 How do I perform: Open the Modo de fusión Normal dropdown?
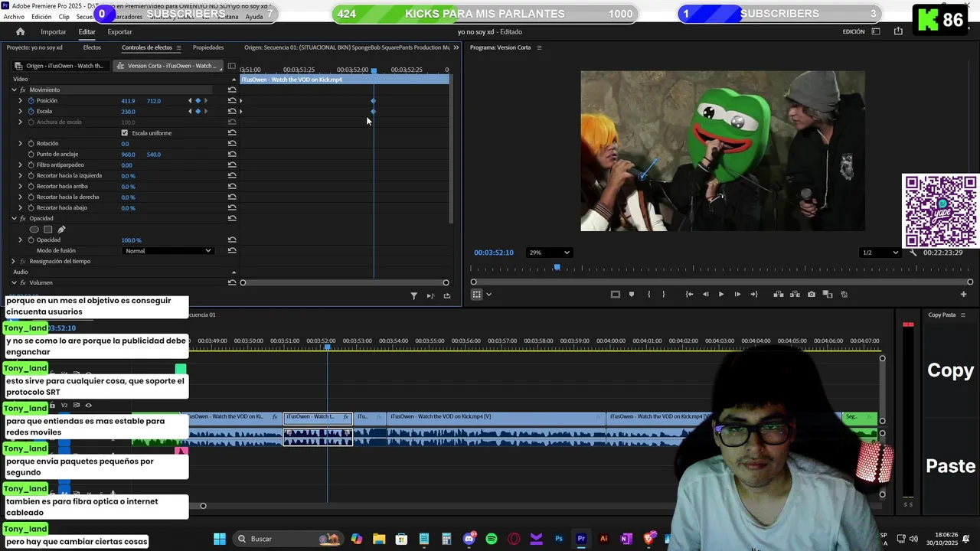[x=168, y=250]
